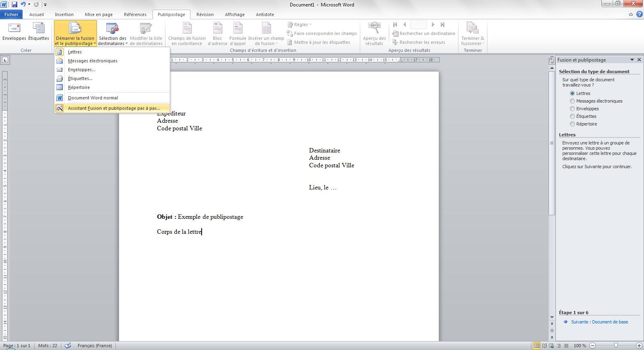Open Sélection des destinataires button
644x350 pixels.
(x=113, y=34)
